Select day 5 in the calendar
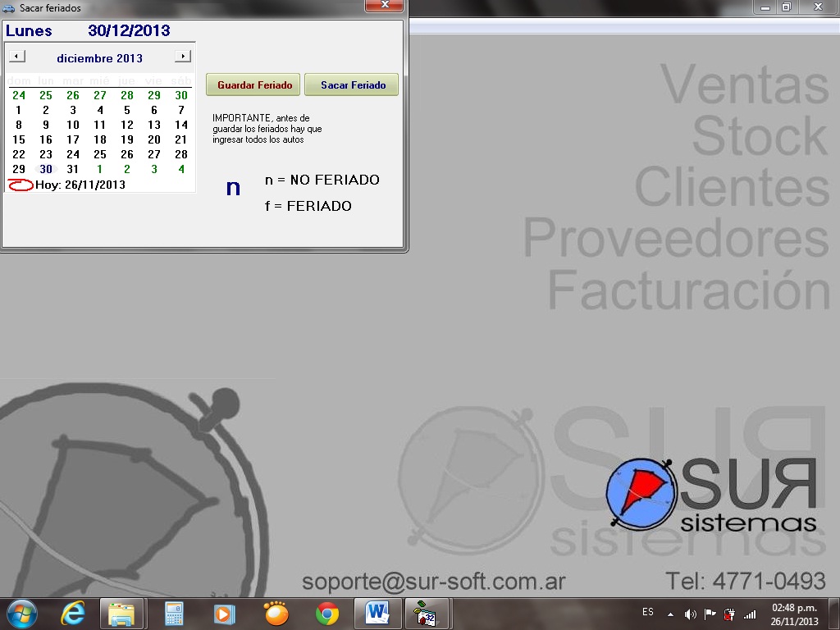840x630 pixels. [x=127, y=111]
